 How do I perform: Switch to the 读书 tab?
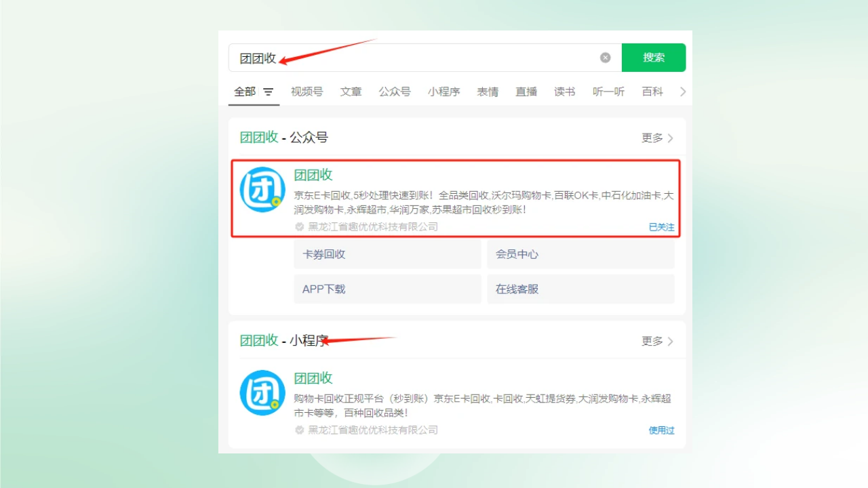564,91
